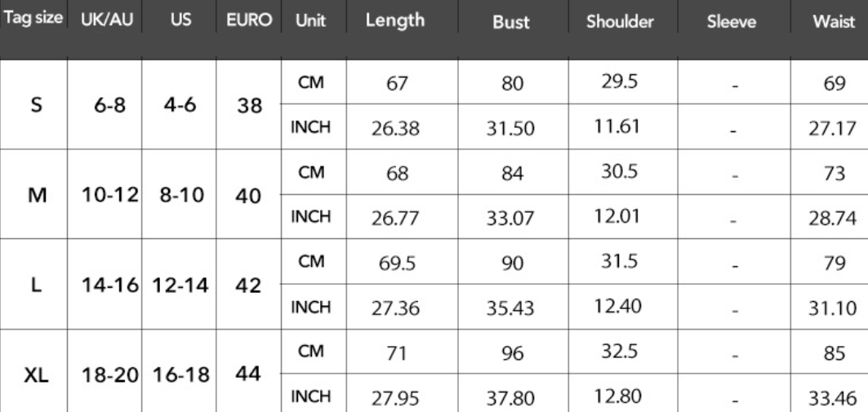This screenshot has height=412, width=868.
Task: Click the EURO column header
Action: 249,20
